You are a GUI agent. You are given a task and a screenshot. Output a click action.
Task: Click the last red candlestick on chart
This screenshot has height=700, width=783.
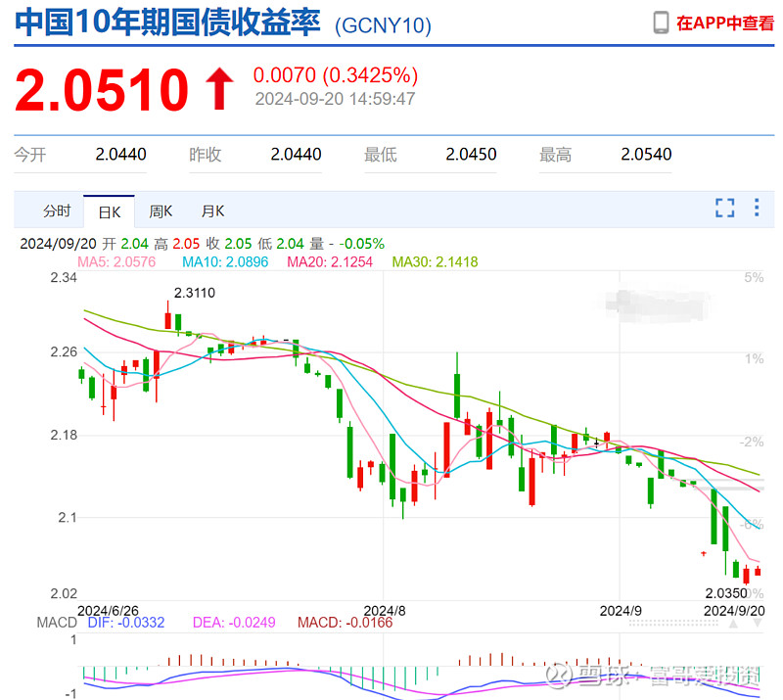coord(758,571)
